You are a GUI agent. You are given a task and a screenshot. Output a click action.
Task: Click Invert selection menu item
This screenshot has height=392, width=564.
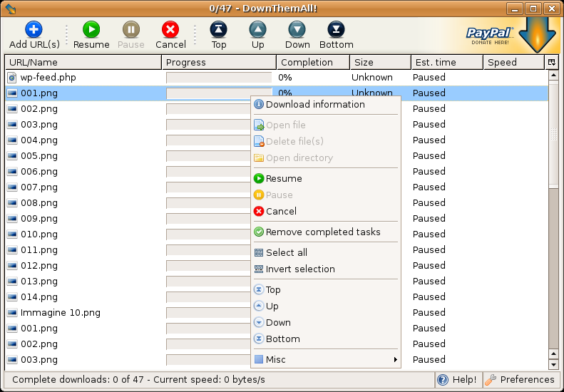coord(299,269)
